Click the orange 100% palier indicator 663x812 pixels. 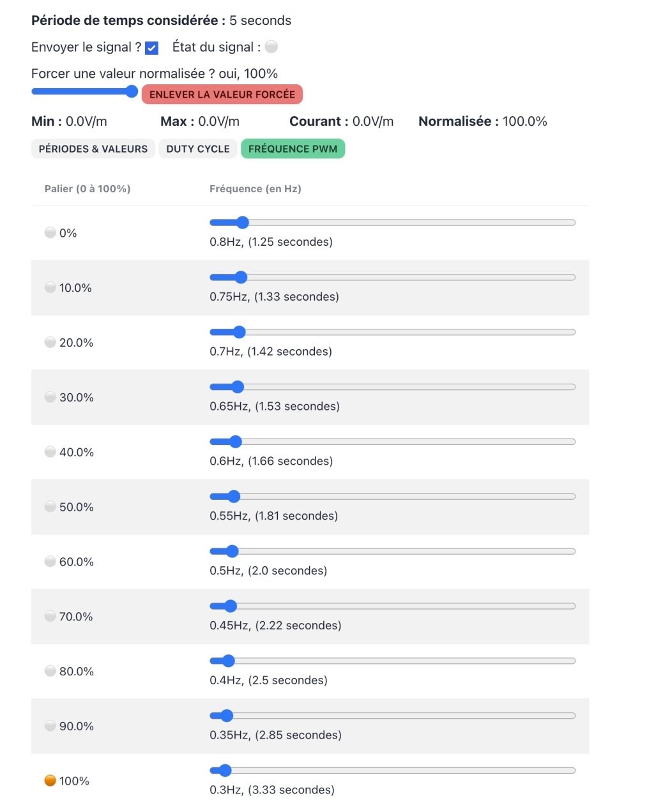50,780
